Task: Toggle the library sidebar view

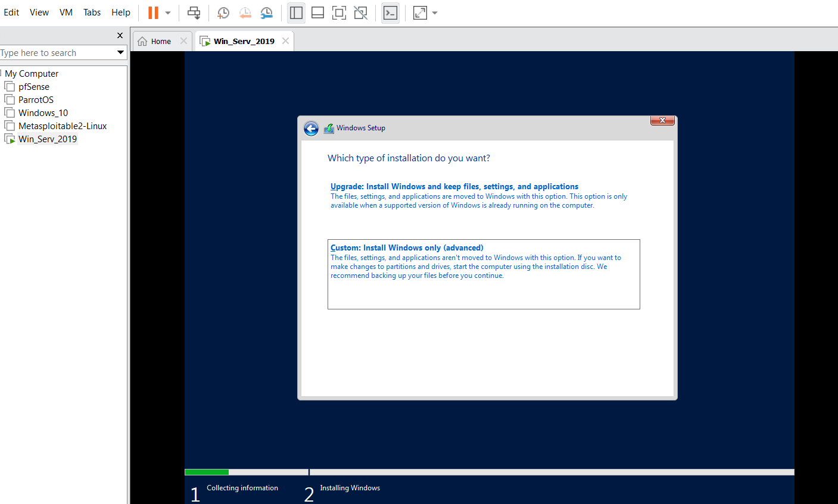Action: (296, 12)
